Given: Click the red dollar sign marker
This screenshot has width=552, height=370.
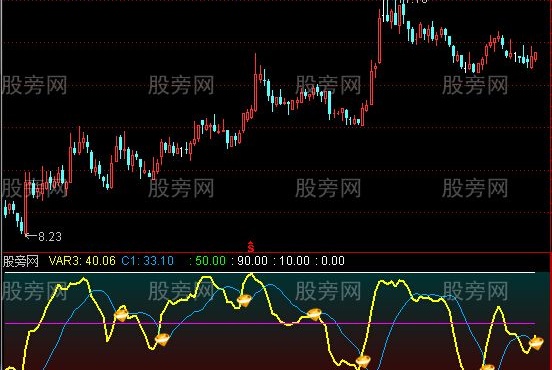Looking at the screenshot, I should (x=251, y=247).
